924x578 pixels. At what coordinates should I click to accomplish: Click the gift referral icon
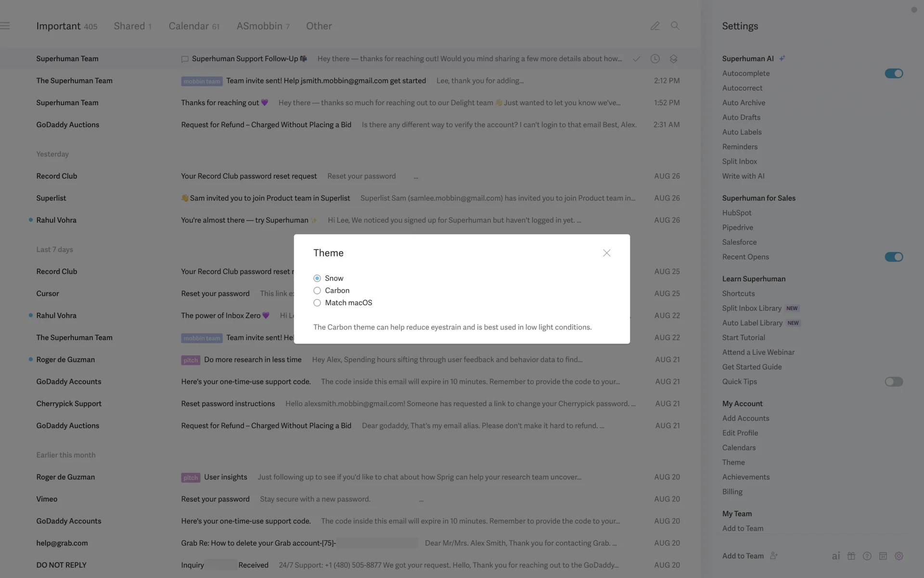click(x=851, y=556)
